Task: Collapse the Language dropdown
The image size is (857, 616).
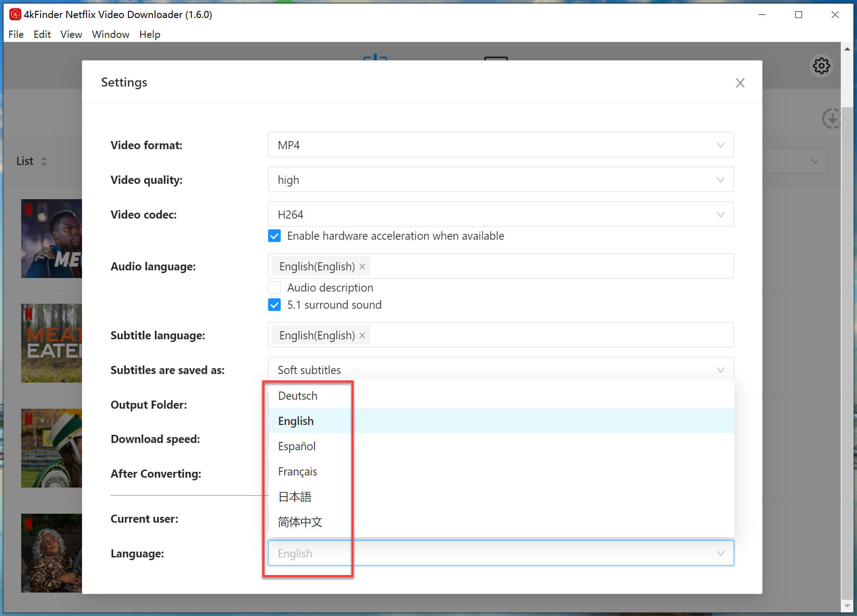Action: point(501,553)
